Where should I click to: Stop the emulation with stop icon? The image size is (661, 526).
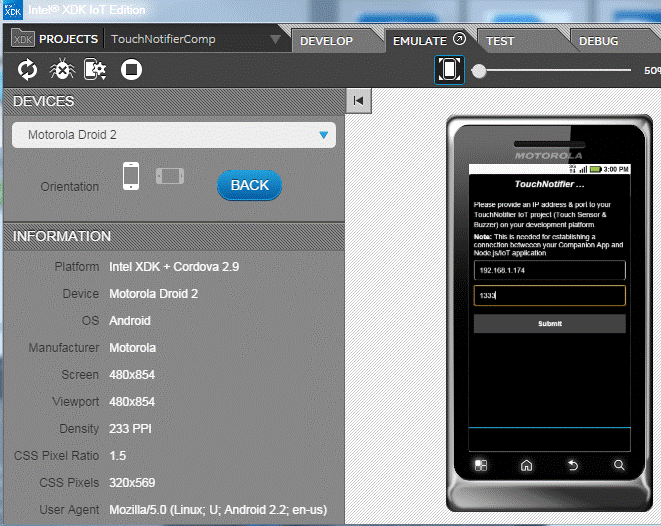click(131, 70)
